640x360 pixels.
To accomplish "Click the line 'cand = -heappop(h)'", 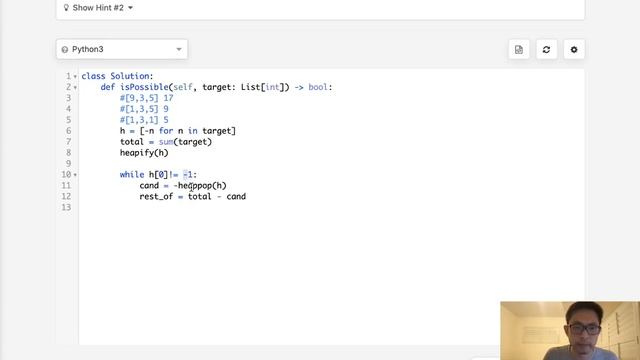I will coord(183,185).
